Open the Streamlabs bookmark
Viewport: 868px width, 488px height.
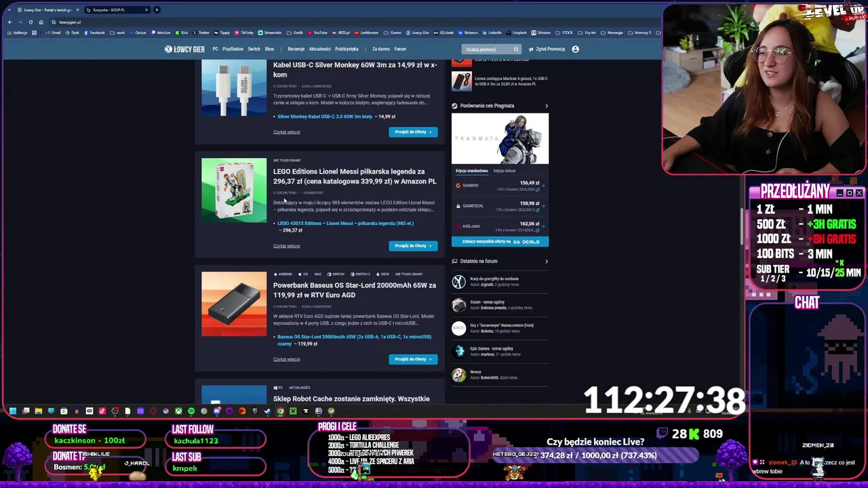[x=270, y=33]
